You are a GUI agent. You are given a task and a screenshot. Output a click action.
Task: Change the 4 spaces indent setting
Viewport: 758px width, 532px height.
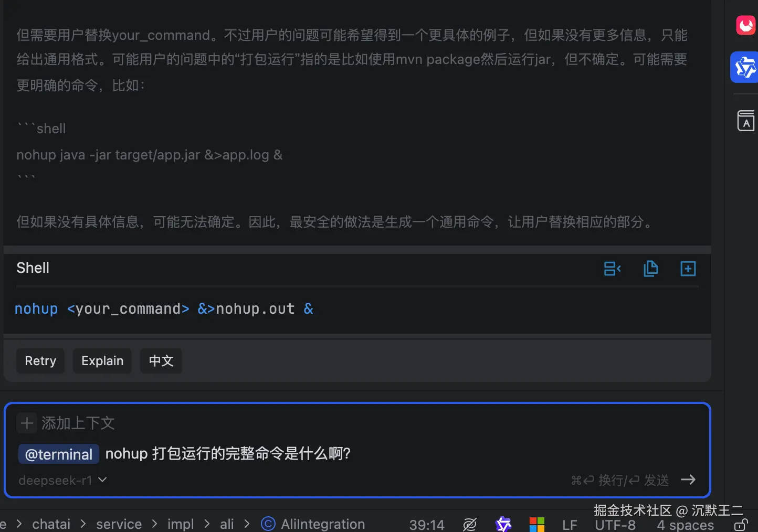coord(685,525)
